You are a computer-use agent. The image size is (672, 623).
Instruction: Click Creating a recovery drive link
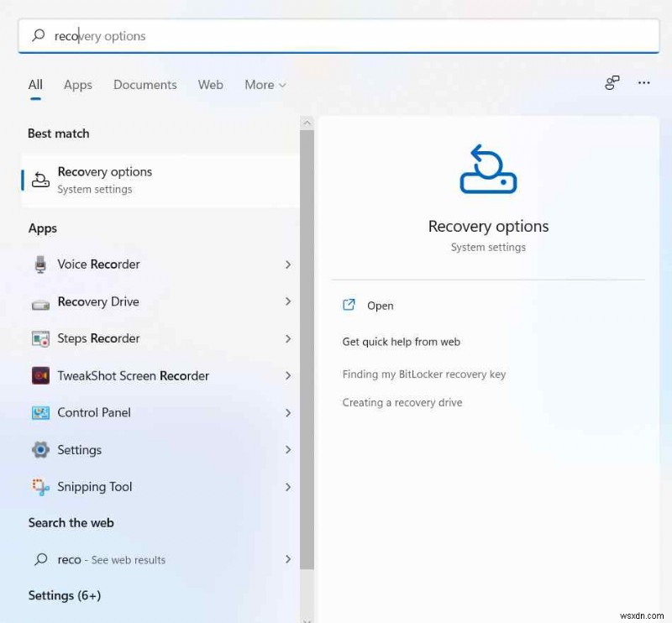point(402,402)
